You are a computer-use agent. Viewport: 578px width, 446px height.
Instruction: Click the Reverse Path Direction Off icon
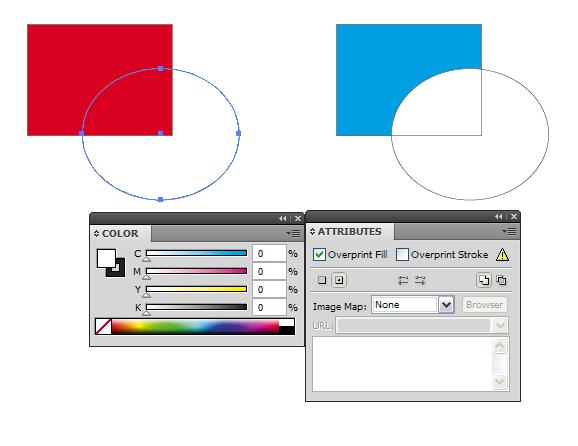pos(403,281)
